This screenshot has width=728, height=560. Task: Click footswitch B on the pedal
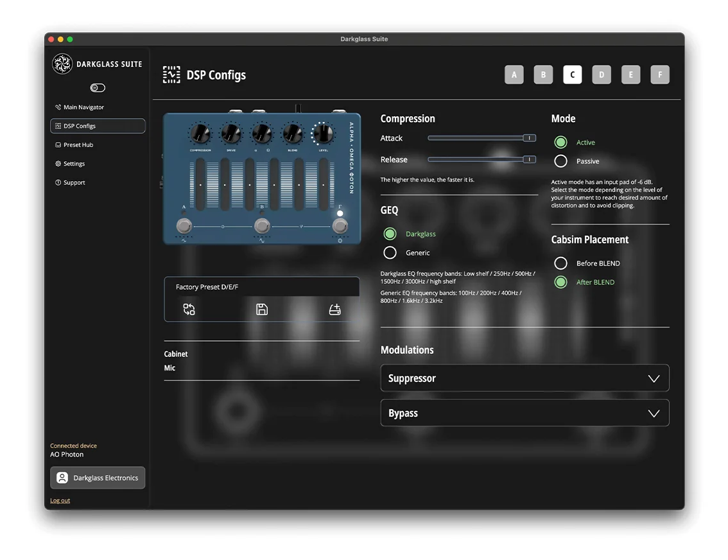click(262, 226)
